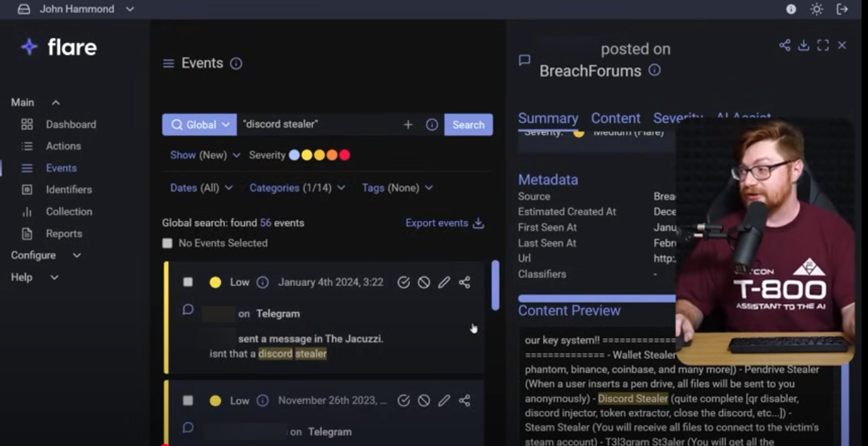The height and width of the screenshot is (446, 868).
Task: Switch to the Content tab
Action: (x=615, y=118)
